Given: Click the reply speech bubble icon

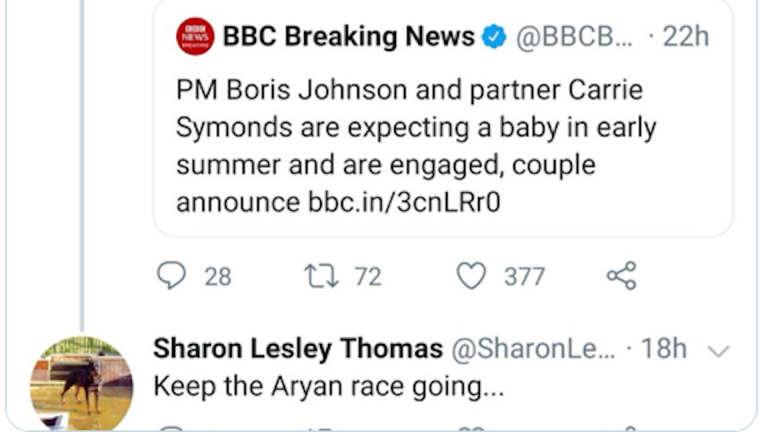Looking at the screenshot, I should [x=173, y=276].
